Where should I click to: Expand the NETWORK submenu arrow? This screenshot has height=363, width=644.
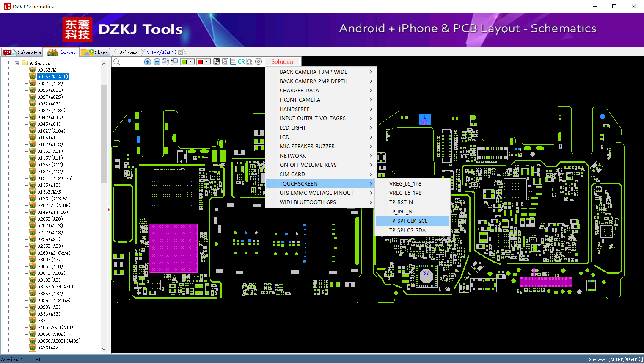point(371,156)
